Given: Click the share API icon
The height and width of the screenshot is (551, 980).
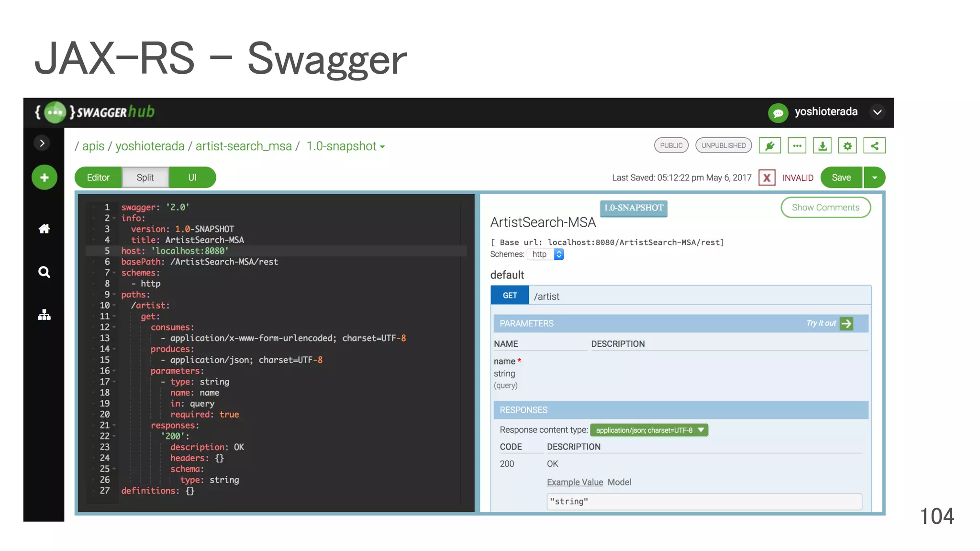Looking at the screenshot, I should pos(874,146).
